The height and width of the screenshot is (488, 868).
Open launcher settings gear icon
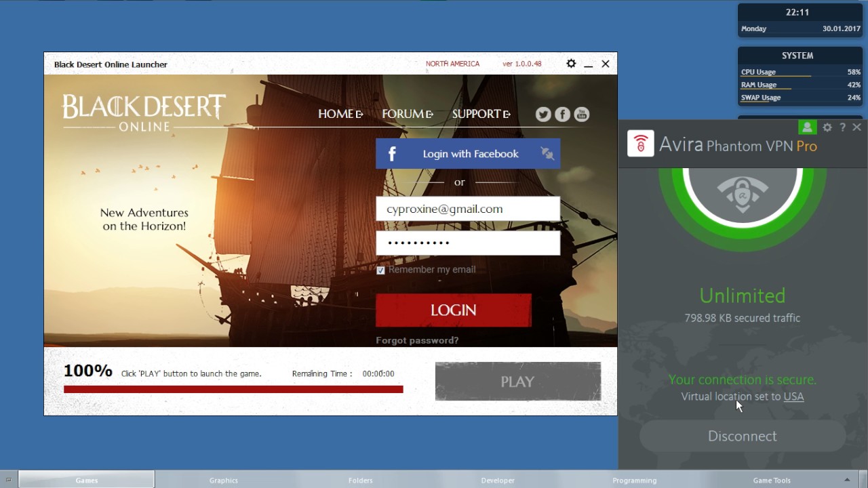(x=571, y=64)
